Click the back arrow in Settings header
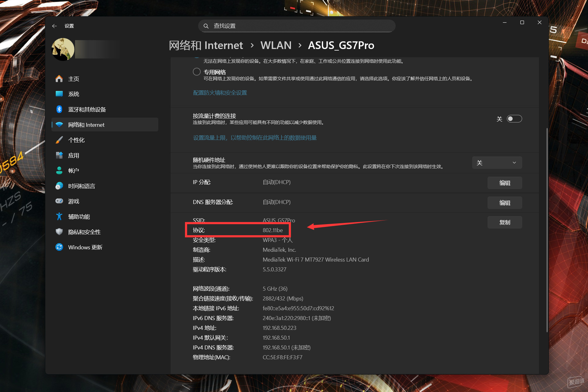 [55, 26]
